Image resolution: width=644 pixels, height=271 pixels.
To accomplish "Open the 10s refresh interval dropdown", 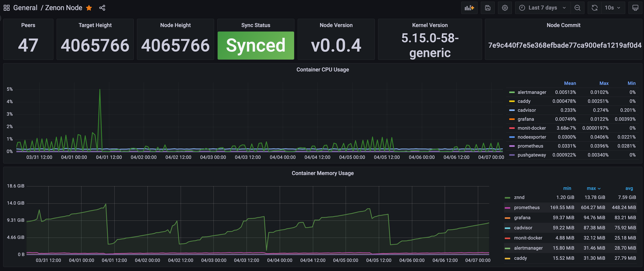I will click(x=613, y=8).
